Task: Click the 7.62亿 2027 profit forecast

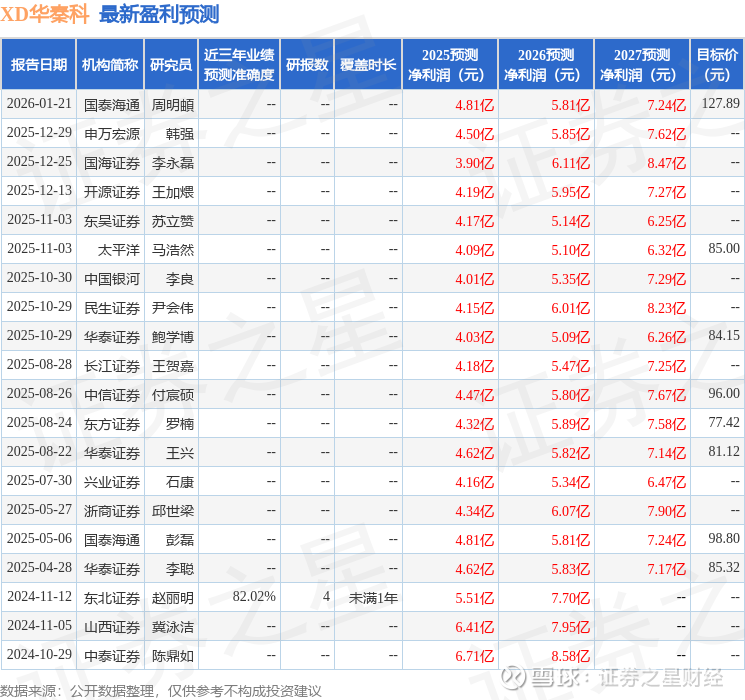Action: point(667,134)
